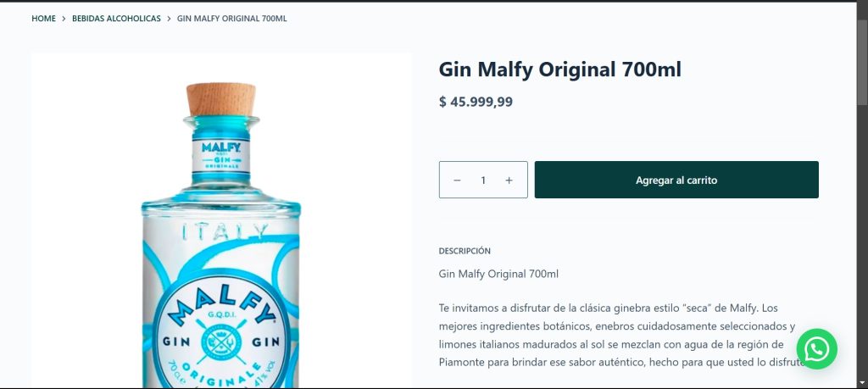Click the description paragraph about Piamonte
Image resolution: width=868 pixels, height=389 pixels.
point(620,336)
